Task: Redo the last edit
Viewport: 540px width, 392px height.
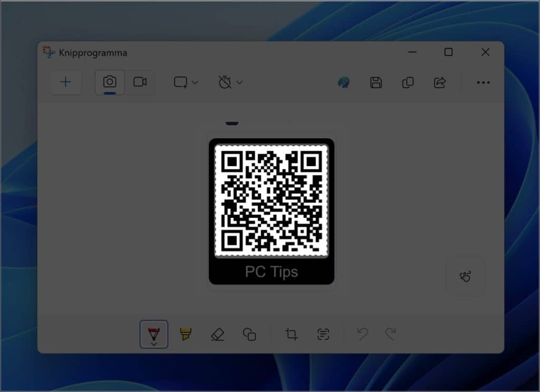Action: (x=391, y=334)
